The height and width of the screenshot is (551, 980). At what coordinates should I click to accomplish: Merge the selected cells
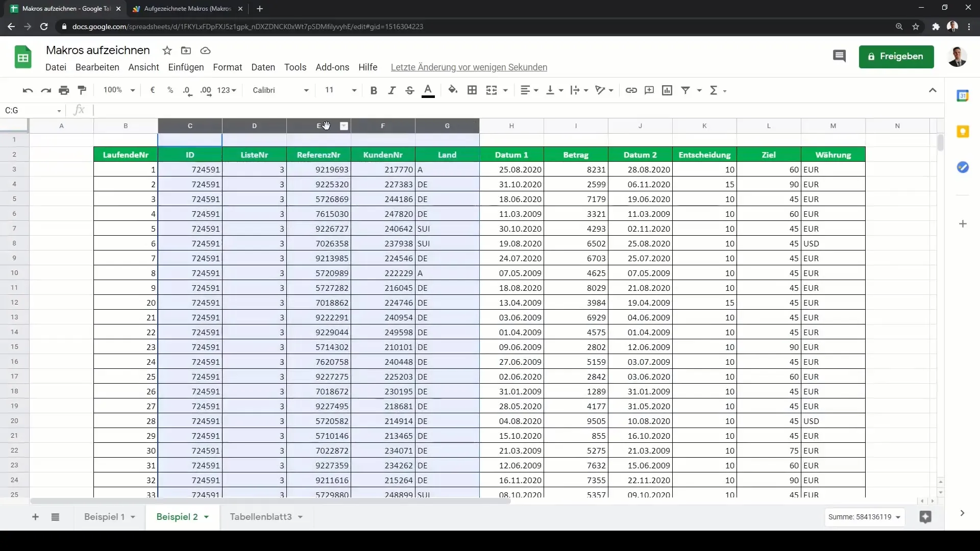[492, 90]
